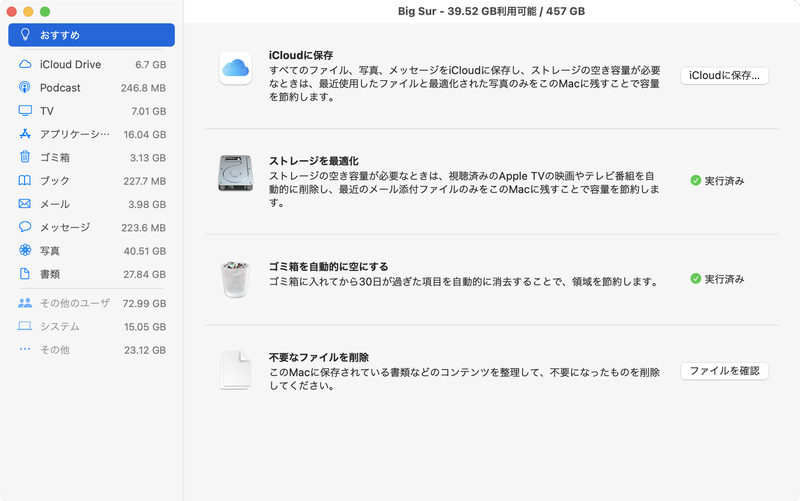Select the アプリケーシ… category label
The image size is (800, 501).
click(74, 134)
